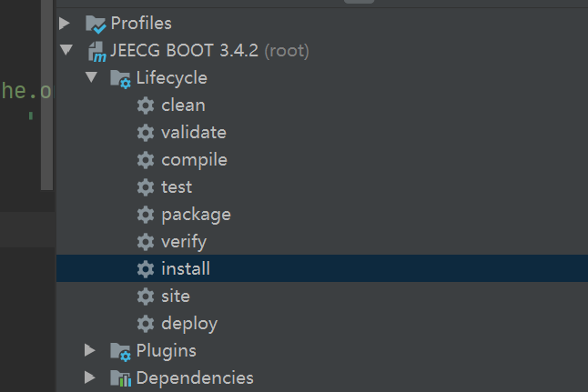Click the Lifecycle folder gear icon
The height and width of the screenshot is (392, 588).
click(x=120, y=79)
